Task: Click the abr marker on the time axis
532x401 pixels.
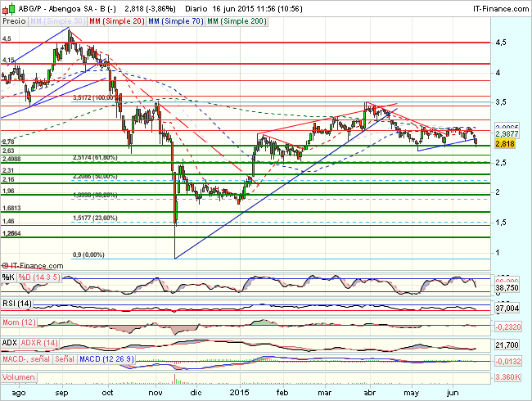Action: (x=369, y=393)
